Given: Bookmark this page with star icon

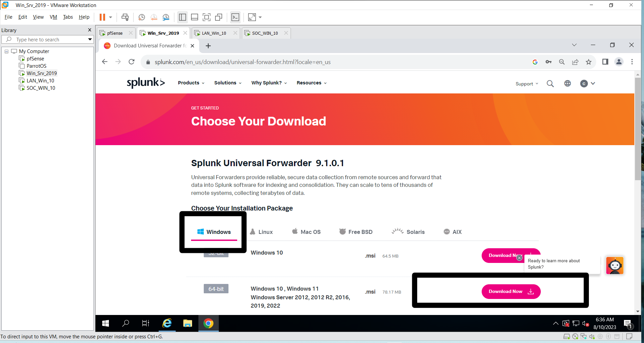Looking at the screenshot, I should point(589,62).
